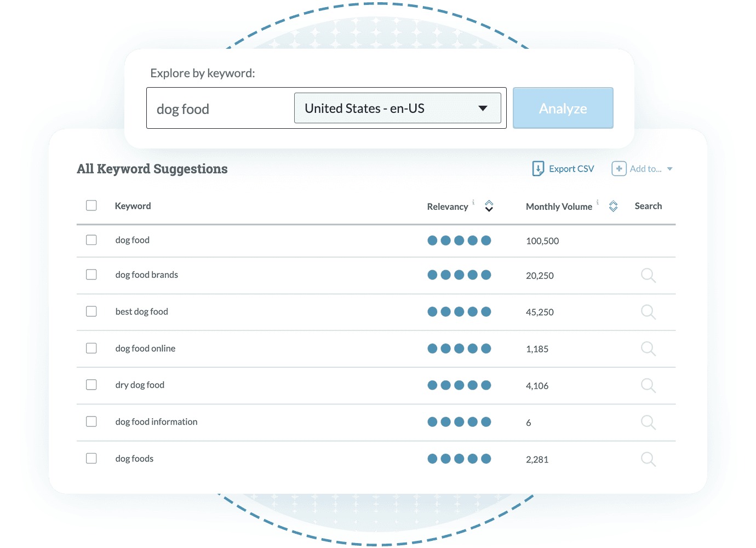Viewport: 756px width, 548px height.
Task: Click the Relevancy column header
Action: click(448, 207)
